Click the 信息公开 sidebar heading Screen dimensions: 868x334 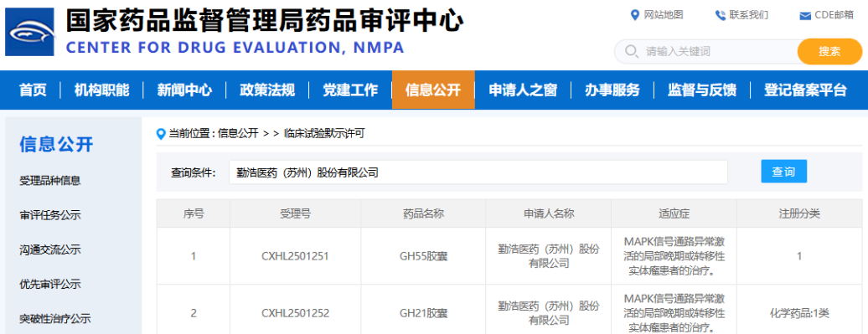click(56, 144)
